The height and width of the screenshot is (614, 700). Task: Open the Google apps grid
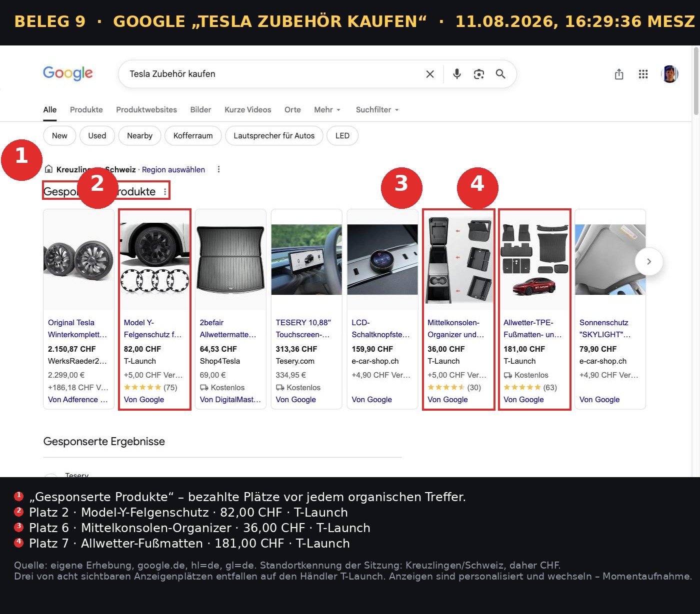[643, 74]
